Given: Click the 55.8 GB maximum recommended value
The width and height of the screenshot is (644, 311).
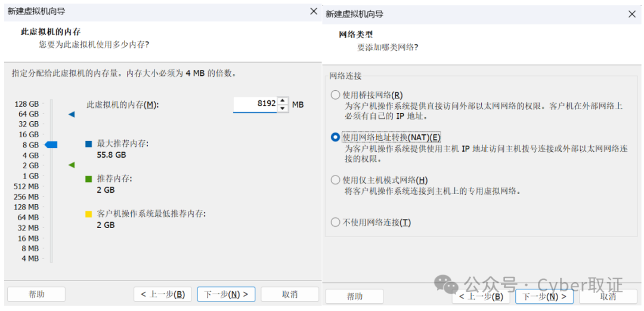Looking at the screenshot, I should (112, 155).
